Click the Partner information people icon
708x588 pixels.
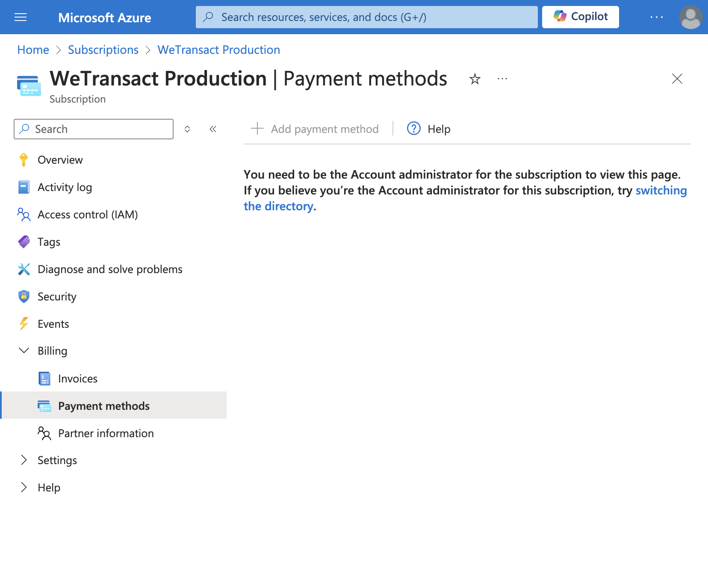pyautogui.click(x=44, y=433)
